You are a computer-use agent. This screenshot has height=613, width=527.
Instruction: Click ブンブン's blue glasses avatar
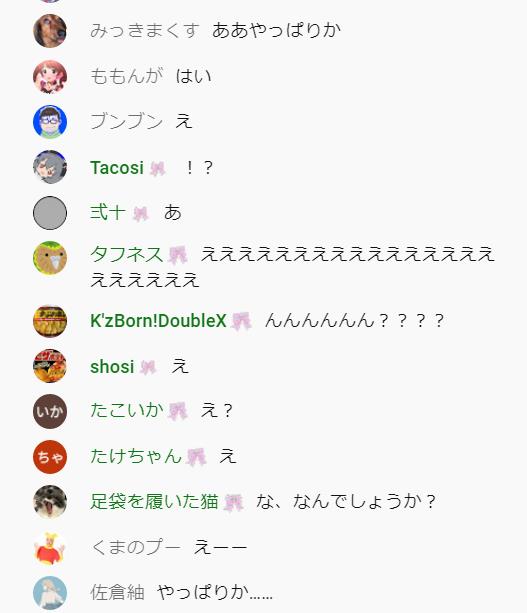50,122
